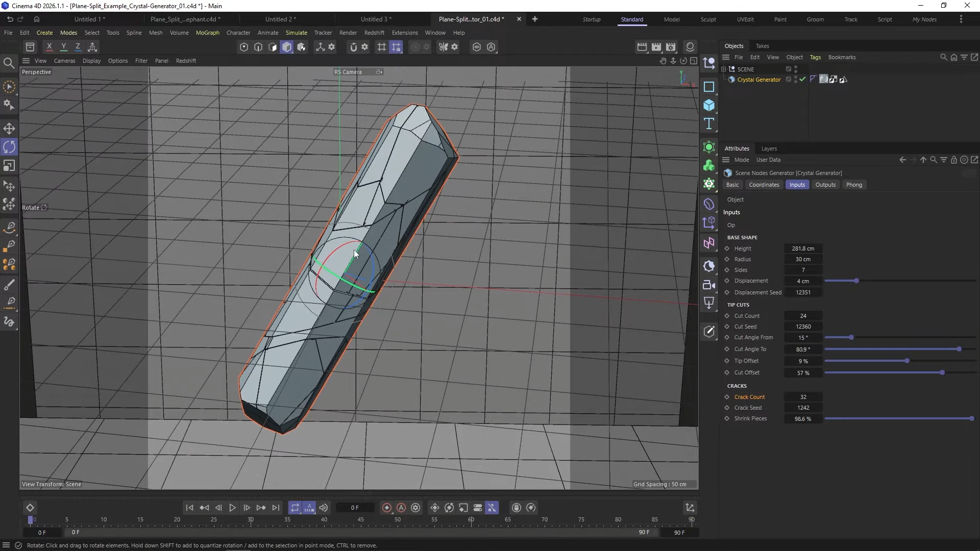Select the Move tool in left toolbar
The image size is (980, 551).
9,129
